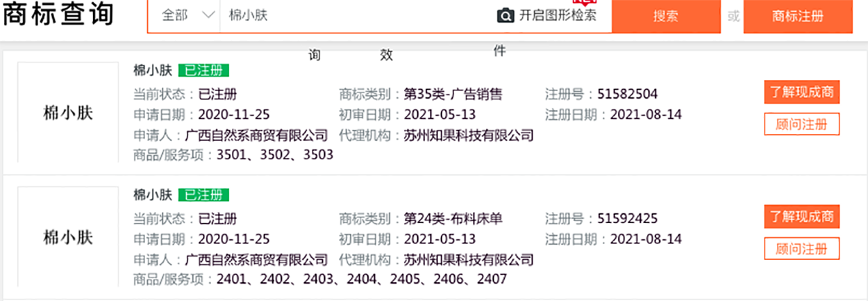Open the 棉小肤 title of the 第35类 result
The image size is (868, 301).
(x=153, y=70)
